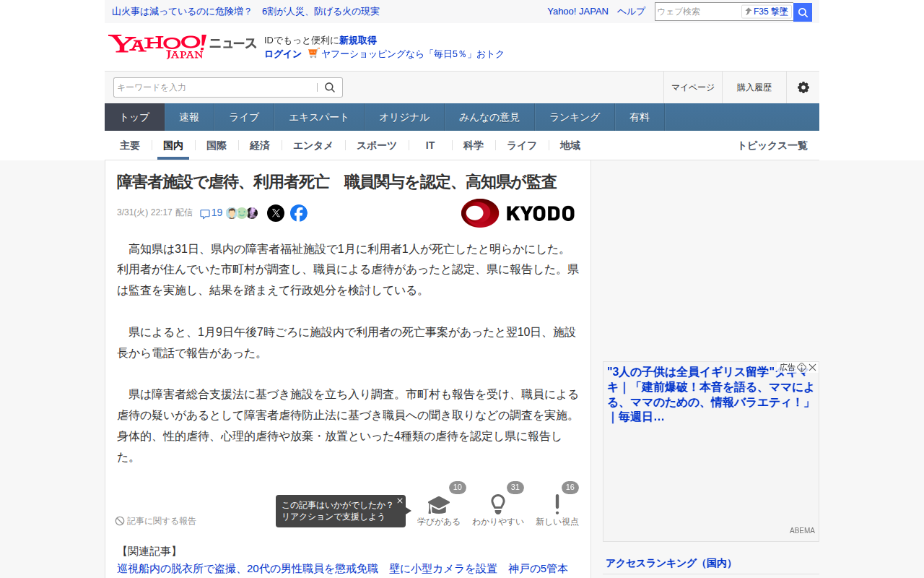Open アクセスランキング（国内） heading link
The image size is (924, 578).
tap(669, 563)
